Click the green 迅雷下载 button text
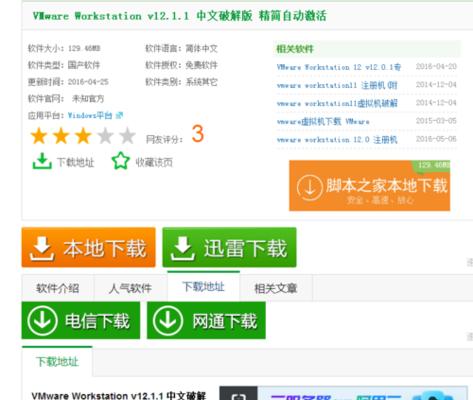The image size is (473, 400). point(245,248)
